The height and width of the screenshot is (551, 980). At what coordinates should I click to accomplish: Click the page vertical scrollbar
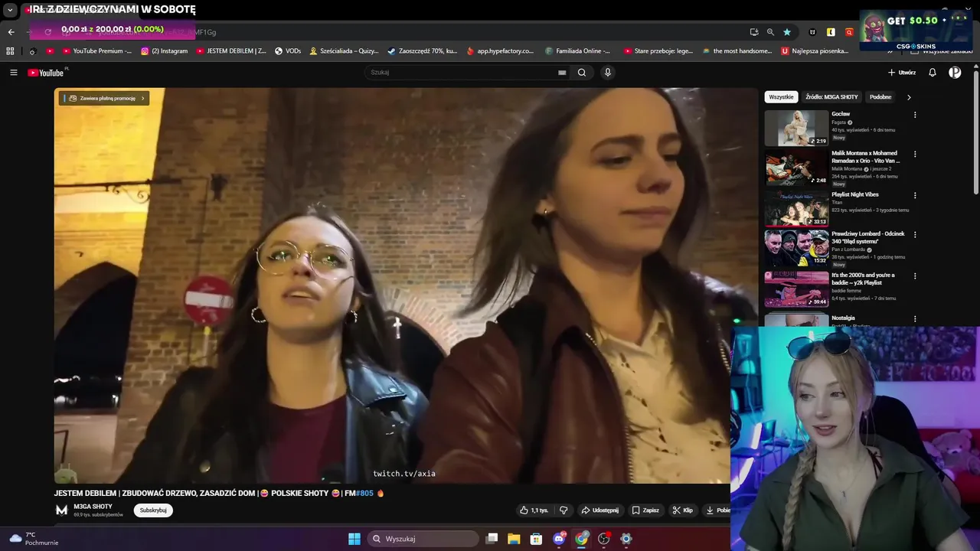(x=976, y=132)
